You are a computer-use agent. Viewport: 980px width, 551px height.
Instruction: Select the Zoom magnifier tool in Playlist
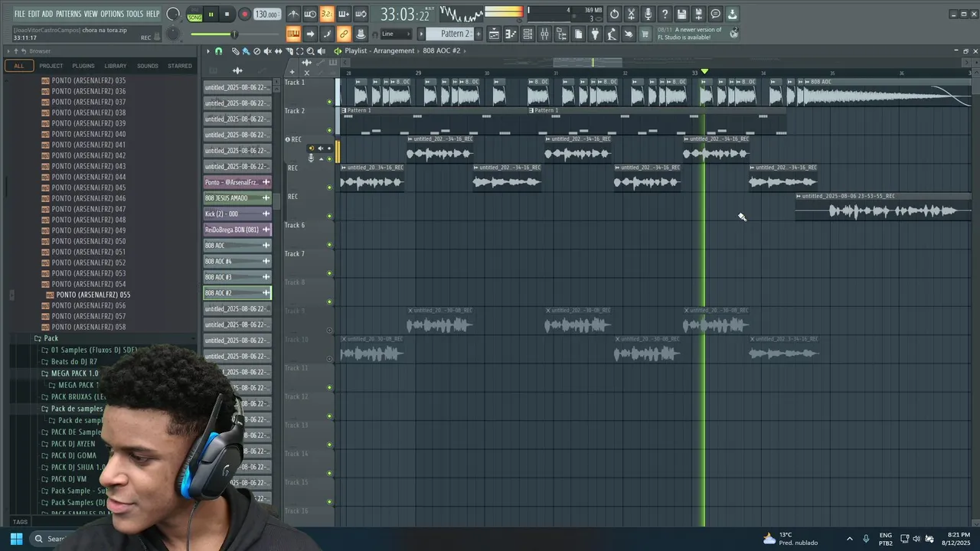tap(310, 51)
